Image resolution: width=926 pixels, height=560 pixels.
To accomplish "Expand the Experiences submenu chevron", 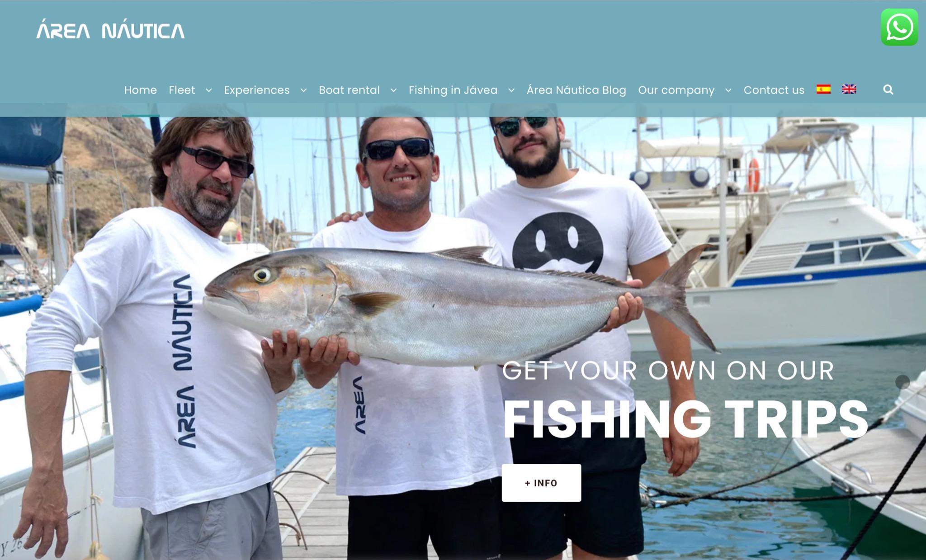I will pos(303,90).
